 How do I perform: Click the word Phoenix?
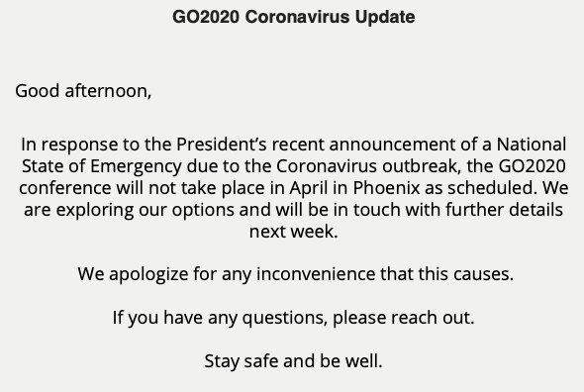[386, 188]
